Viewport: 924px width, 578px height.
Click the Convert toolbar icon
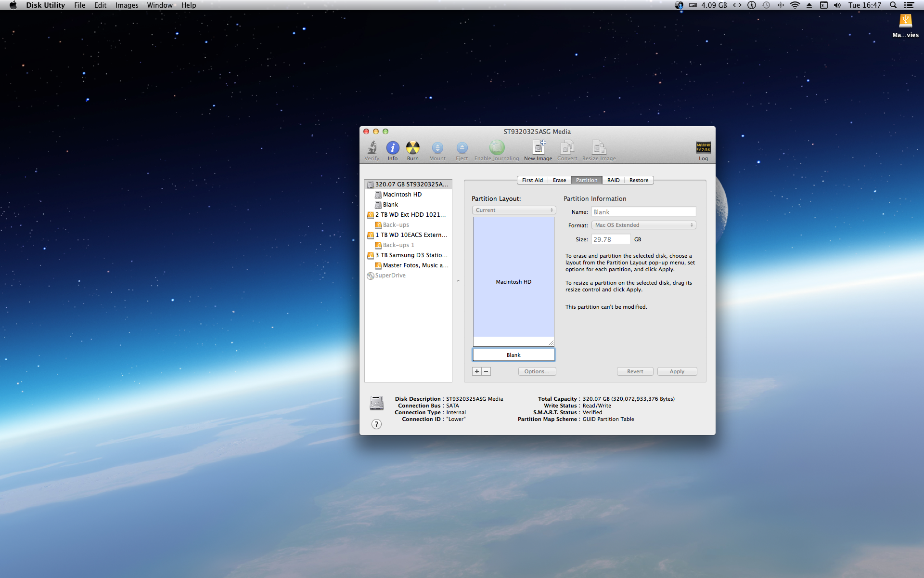[x=567, y=150]
